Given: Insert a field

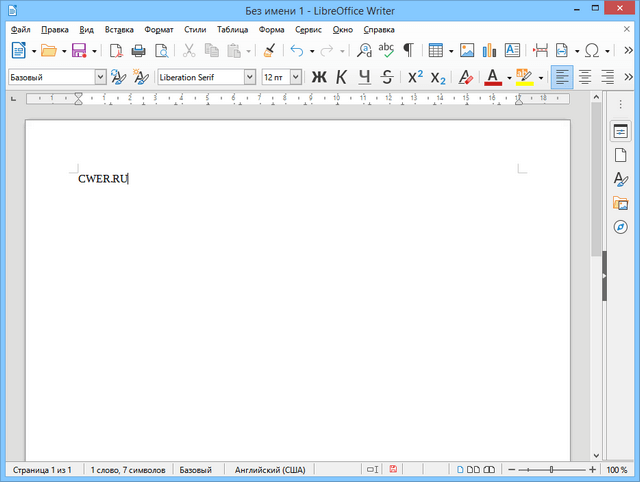Looking at the screenshot, I should click(x=562, y=51).
